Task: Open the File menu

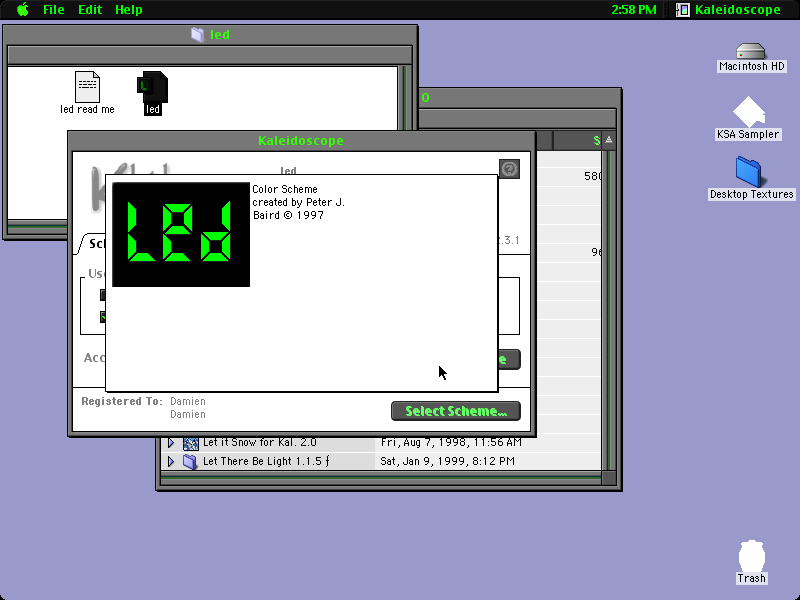Action: (54, 10)
